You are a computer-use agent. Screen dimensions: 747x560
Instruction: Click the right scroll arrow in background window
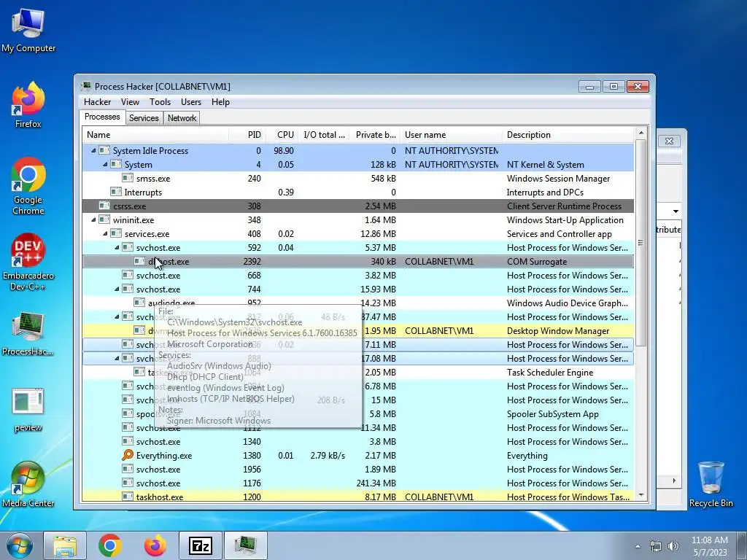(x=674, y=481)
